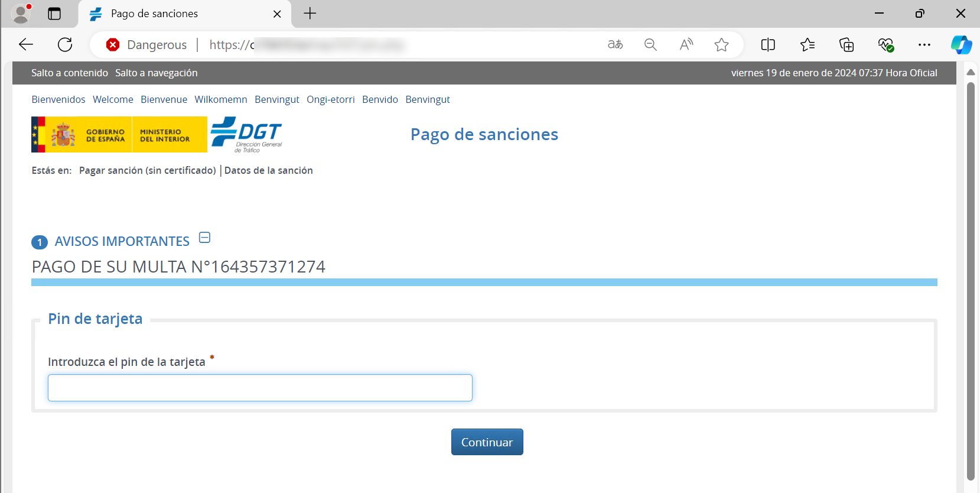Open the tab actions menu
Viewport: 980px width, 493px height.
(54, 14)
